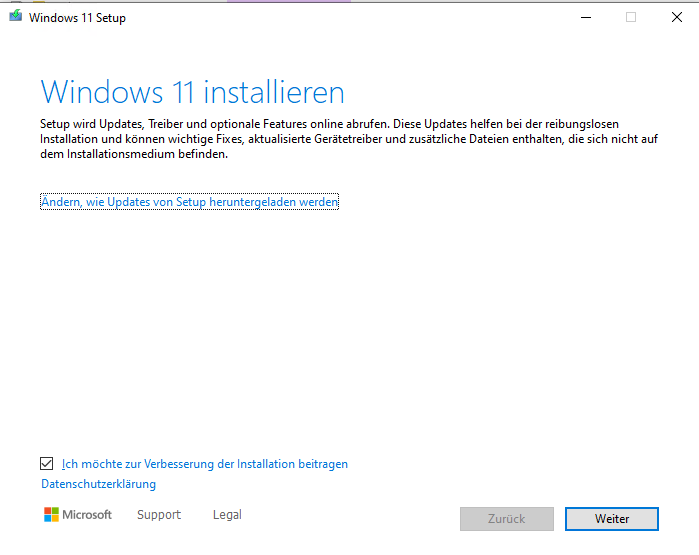
Task: Click the setup updates description paragraph
Action: point(349,139)
